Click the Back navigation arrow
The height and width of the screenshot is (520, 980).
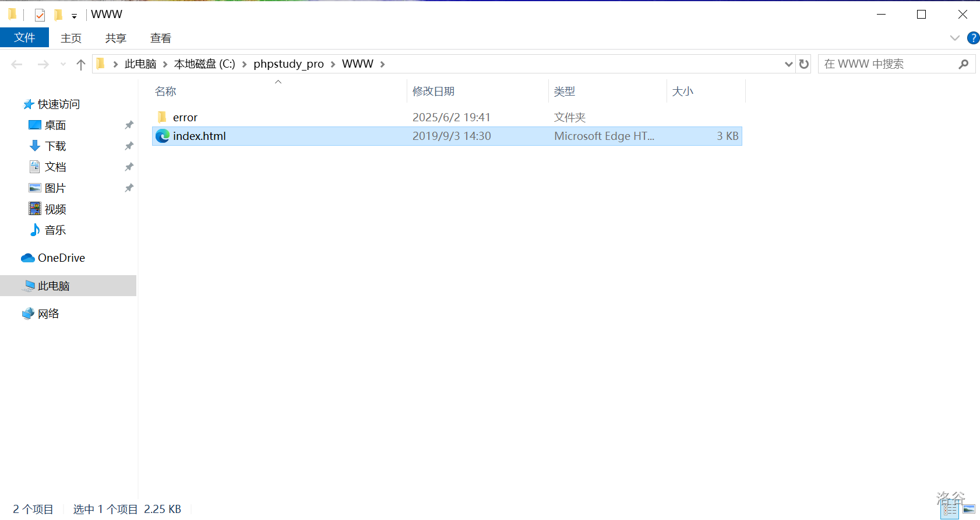point(17,64)
